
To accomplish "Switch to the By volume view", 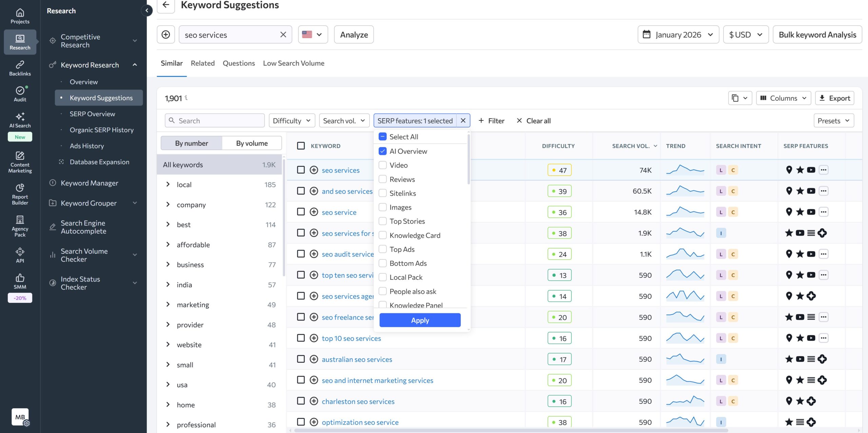I will pyautogui.click(x=252, y=143).
